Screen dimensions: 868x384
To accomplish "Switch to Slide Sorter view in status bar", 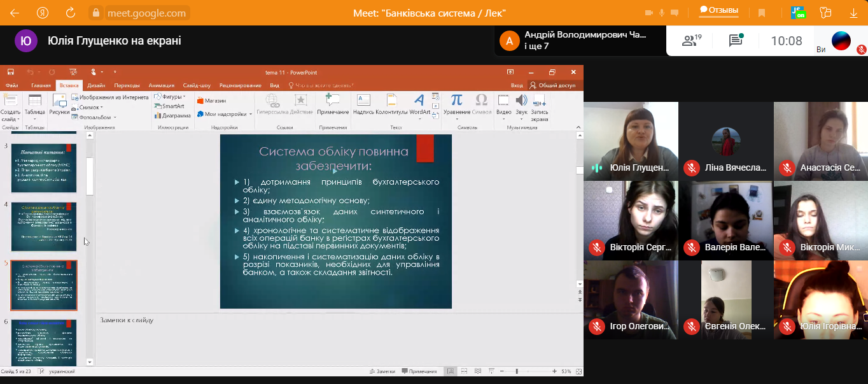I will click(x=464, y=371).
